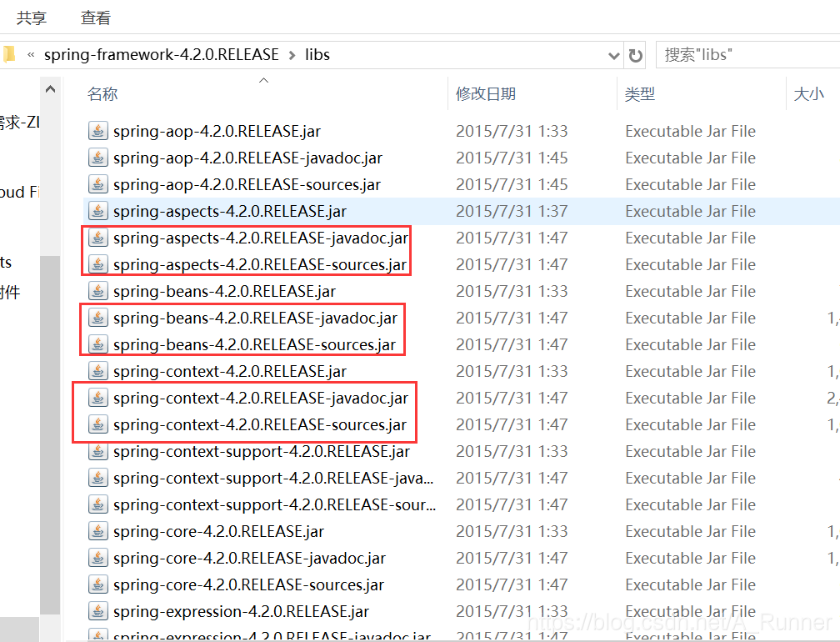840x642 pixels.
Task: Click the navigation pane scrollbar thumb
Action: 50,435
